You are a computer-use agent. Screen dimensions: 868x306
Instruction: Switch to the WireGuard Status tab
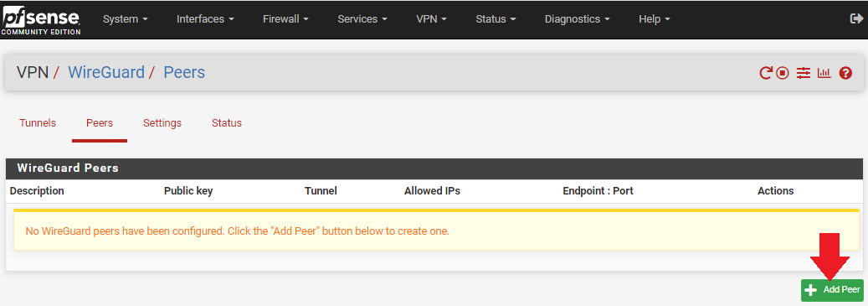226,123
